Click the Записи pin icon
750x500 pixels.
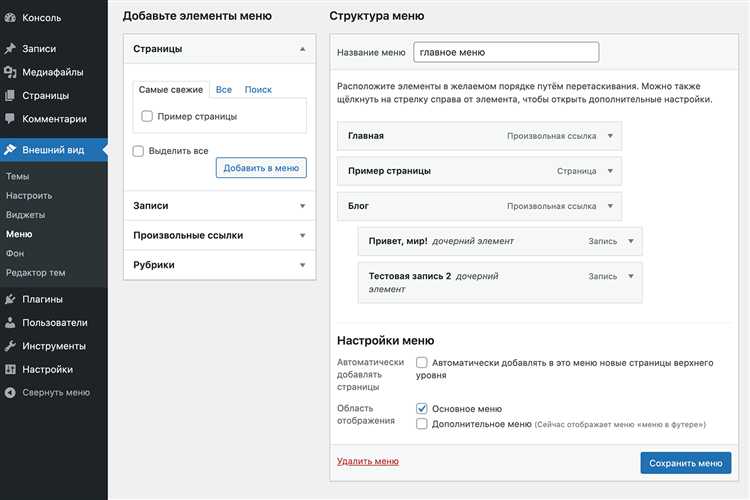click(10, 49)
